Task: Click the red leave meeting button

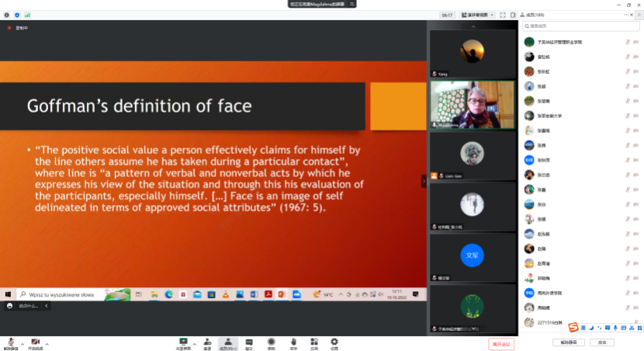Action: tap(501, 343)
